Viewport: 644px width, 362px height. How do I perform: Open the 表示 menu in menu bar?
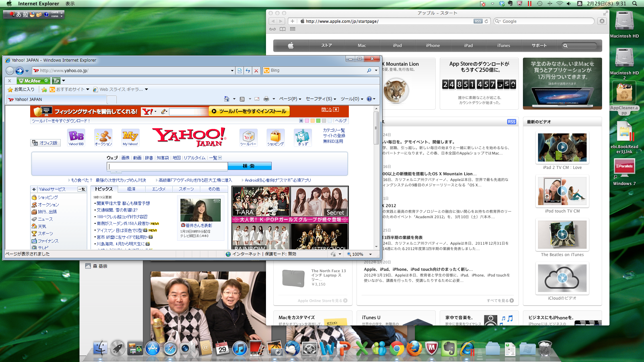(70, 4)
